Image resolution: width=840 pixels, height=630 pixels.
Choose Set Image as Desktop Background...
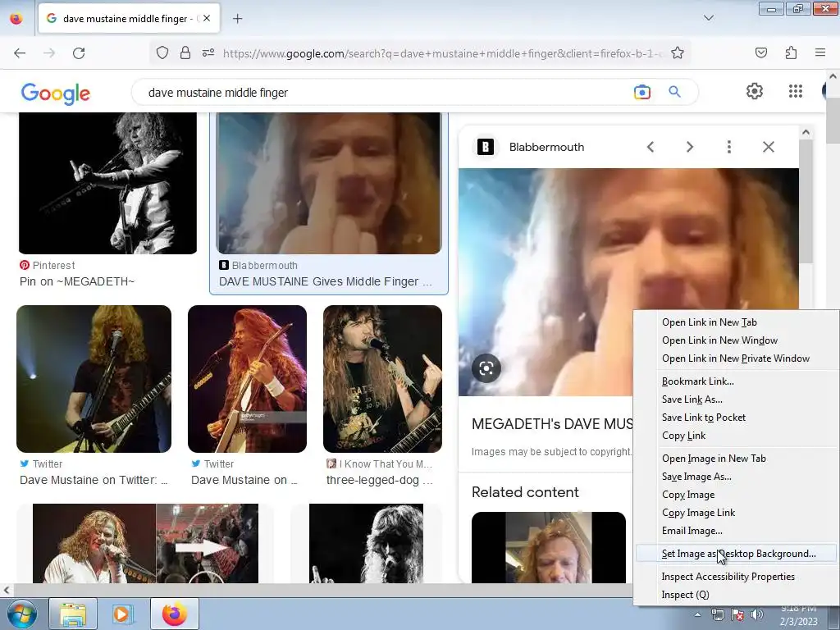tap(736, 554)
